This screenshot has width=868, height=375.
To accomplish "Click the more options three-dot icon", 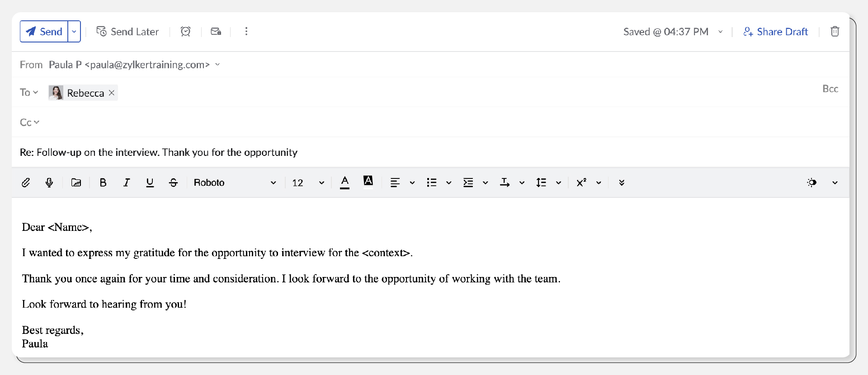I will click(x=246, y=32).
